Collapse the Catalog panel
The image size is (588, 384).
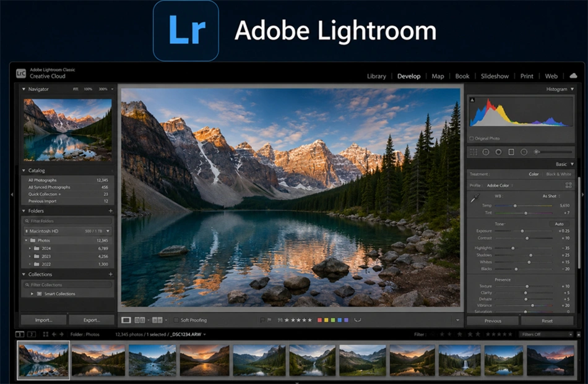[24, 171]
